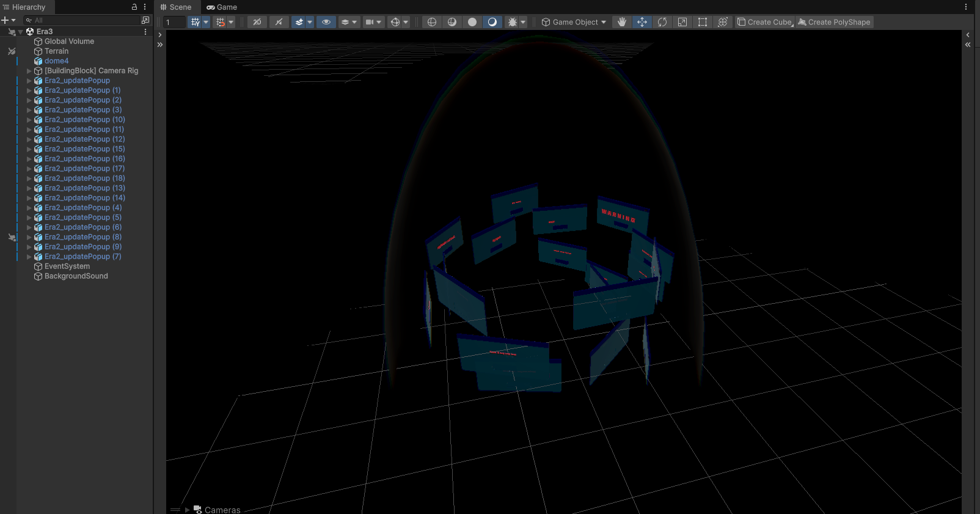The height and width of the screenshot is (514, 980).
Task: Select the Rect tool
Action: pyautogui.click(x=703, y=22)
